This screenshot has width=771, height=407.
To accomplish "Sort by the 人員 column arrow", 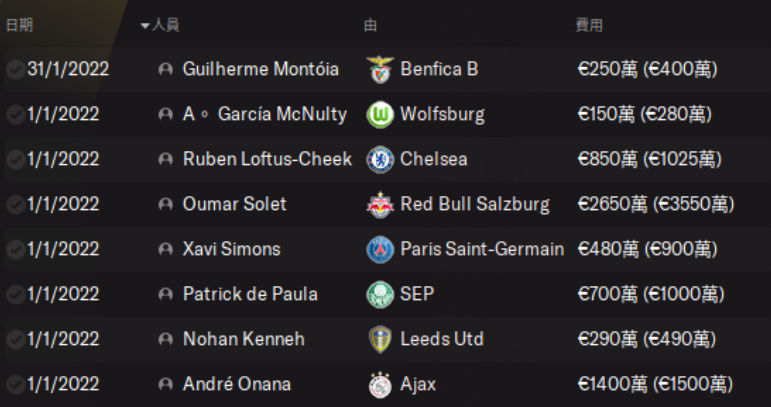I will [145, 26].
